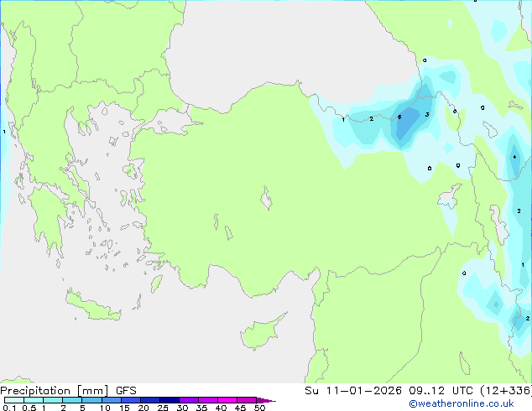Click the "(12+336)" forecast offset text
The image size is (532, 411).
point(506,391)
